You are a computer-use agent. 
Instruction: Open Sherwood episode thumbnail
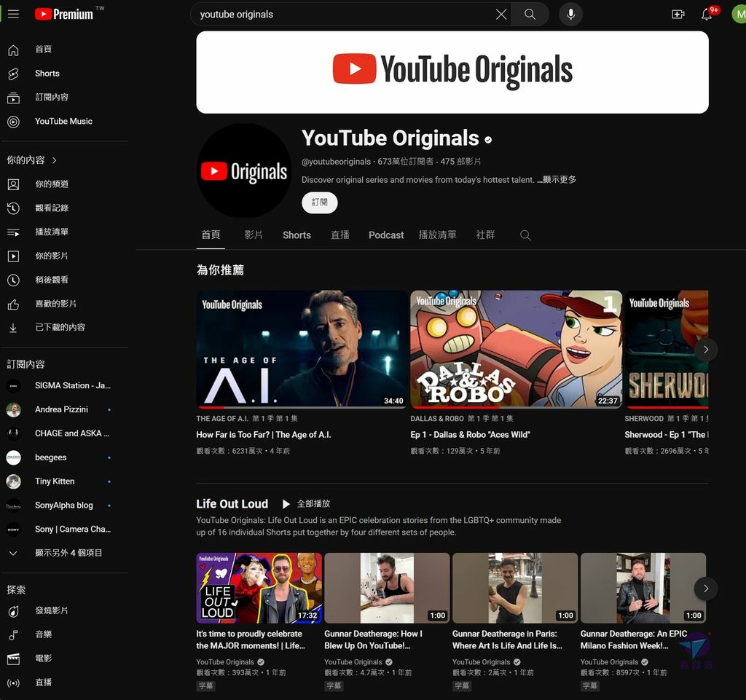667,350
